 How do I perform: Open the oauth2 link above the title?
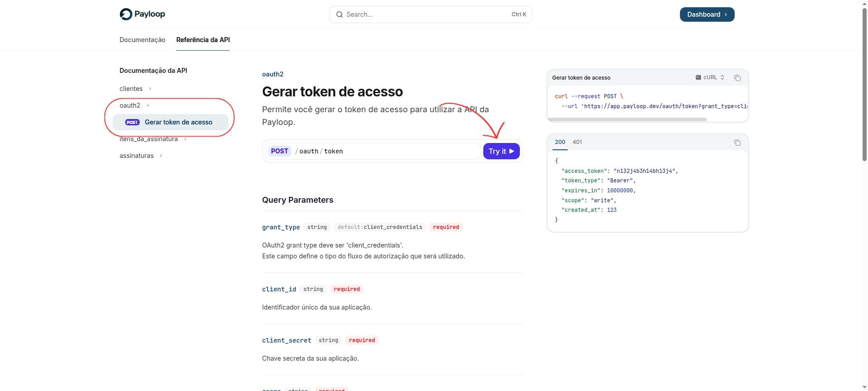click(x=273, y=74)
